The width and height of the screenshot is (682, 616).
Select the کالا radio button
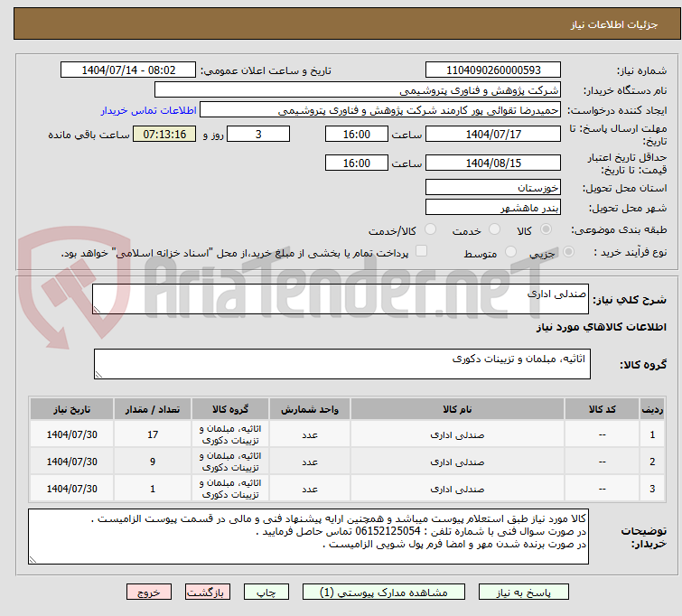point(546,229)
